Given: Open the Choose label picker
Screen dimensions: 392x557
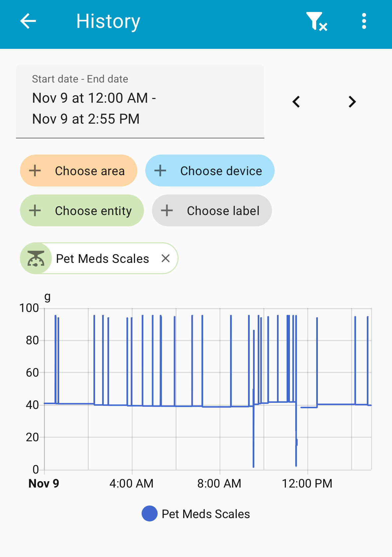Looking at the screenshot, I should click(x=223, y=211).
